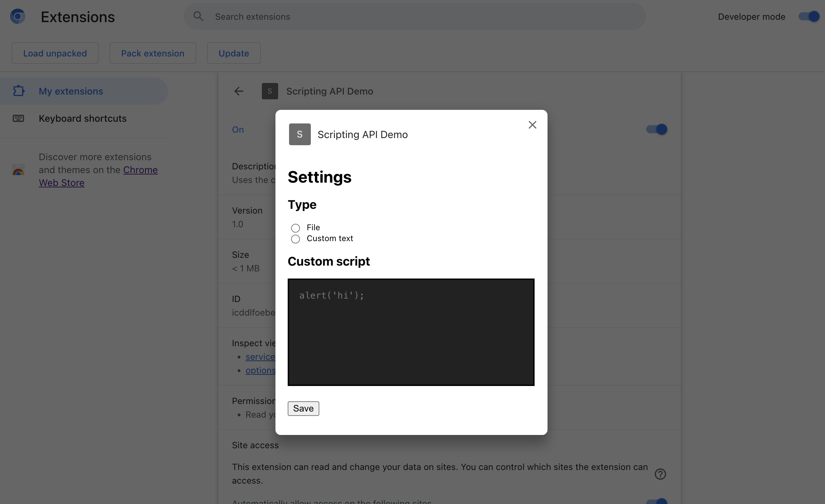Click the Load unpacked button
This screenshot has height=504, width=825.
click(x=55, y=52)
